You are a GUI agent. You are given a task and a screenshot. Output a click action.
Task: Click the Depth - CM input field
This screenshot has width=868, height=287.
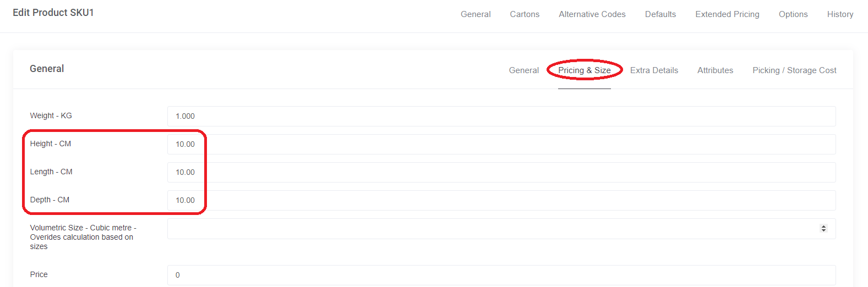[501, 200]
